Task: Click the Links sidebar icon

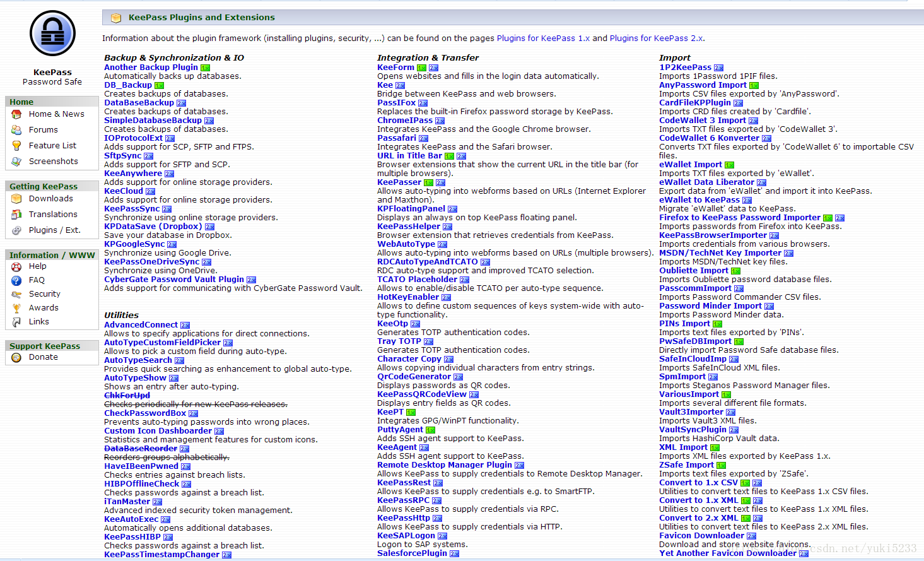Action: 16,322
